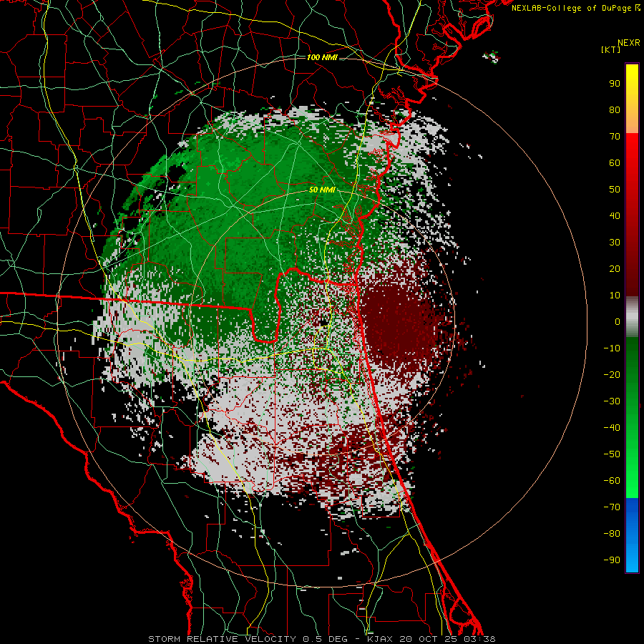Click the bright green segment of the color bar

pyautogui.click(x=632, y=472)
